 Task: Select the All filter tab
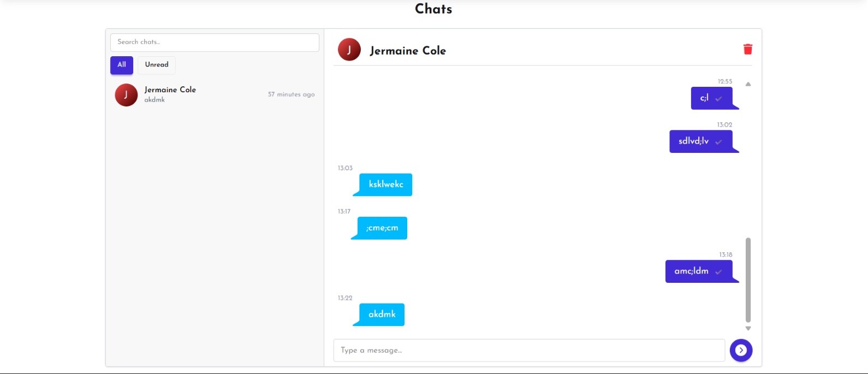coord(122,65)
